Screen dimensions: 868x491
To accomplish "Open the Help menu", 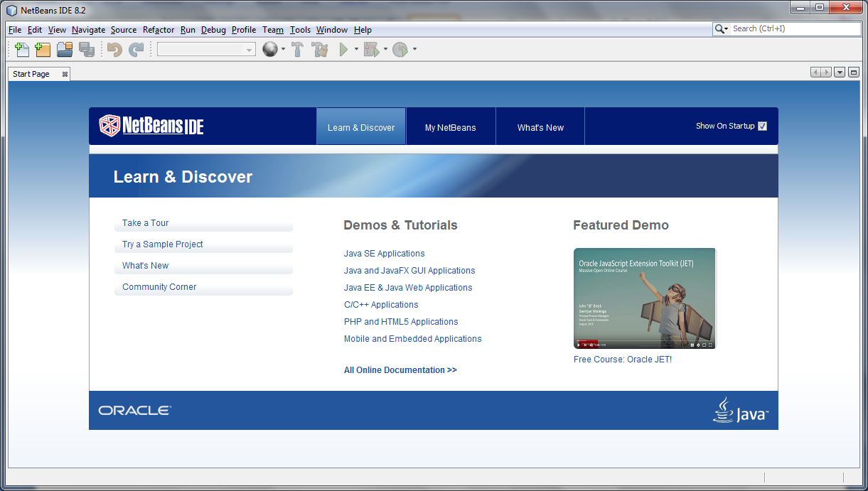I will point(363,30).
